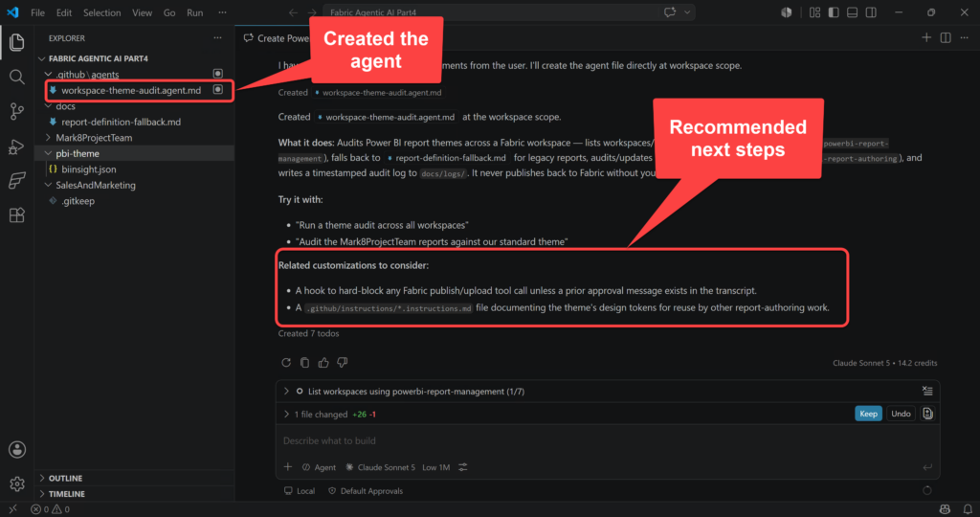Give the response a thumbs up

323,363
